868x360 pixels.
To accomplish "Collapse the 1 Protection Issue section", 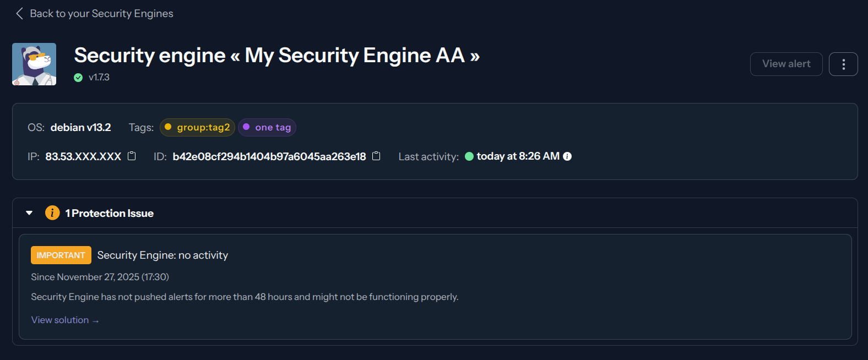I will (x=29, y=212).
